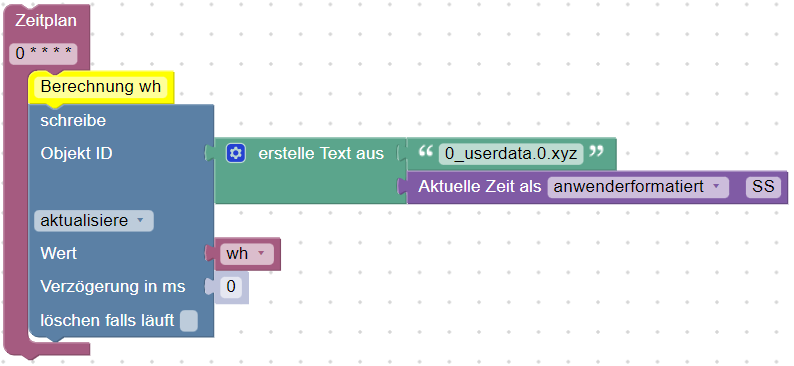This screenshot has width=794, height=366.
Task: Click the closing quotation mark icon
Action: point(597,151)
